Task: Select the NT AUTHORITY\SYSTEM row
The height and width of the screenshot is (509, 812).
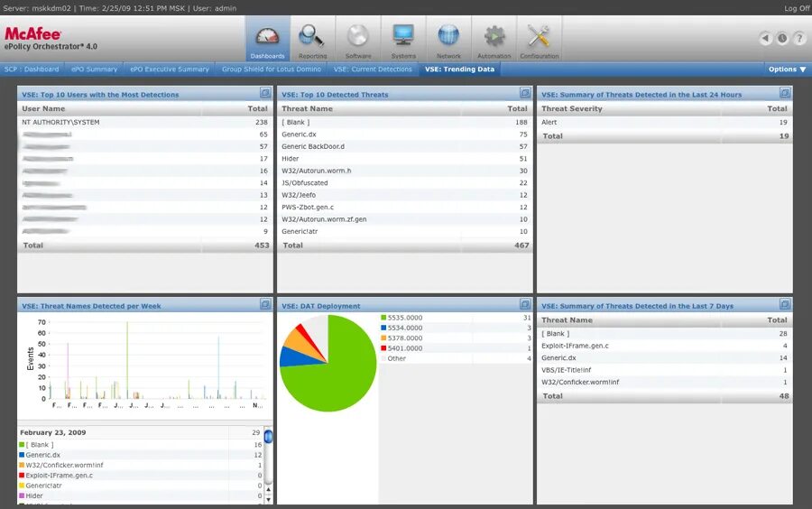Action: tap(145, 122)
